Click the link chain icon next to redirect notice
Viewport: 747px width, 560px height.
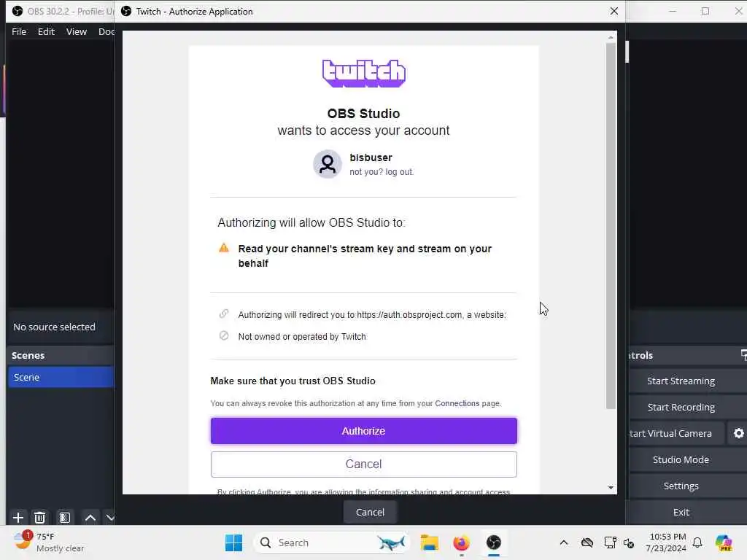click(x=223, y=314)
